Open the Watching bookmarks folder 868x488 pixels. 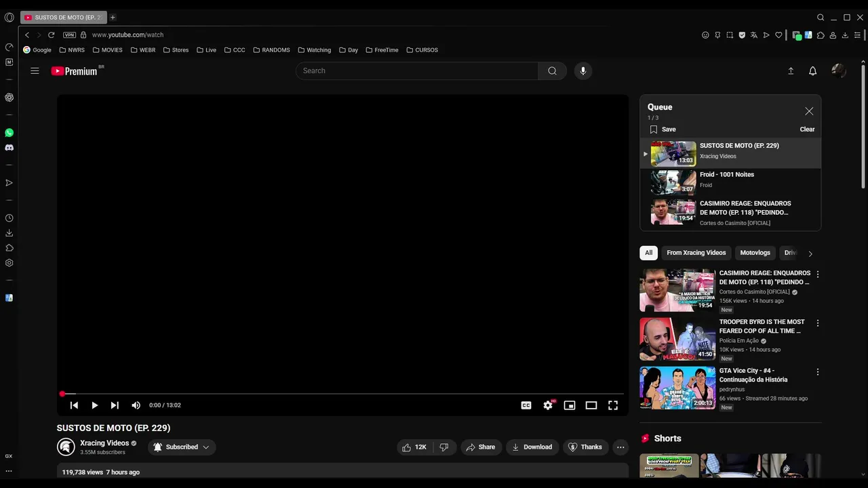[314, 50]
